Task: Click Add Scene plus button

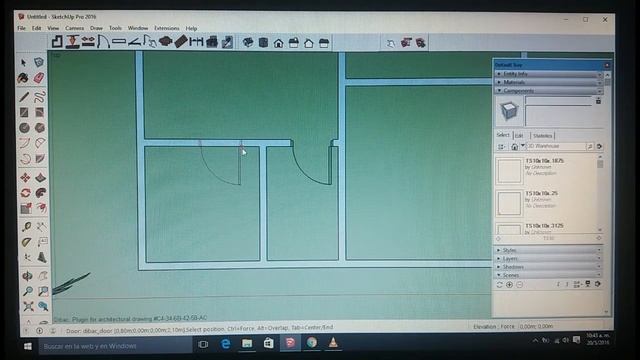Action: (509, 284)
